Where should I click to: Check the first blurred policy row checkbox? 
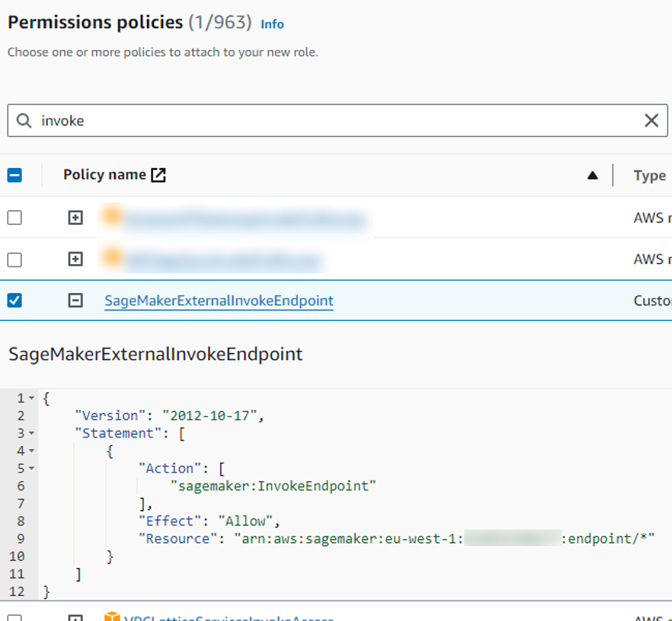pyautogui.click(x=15, y=217)
